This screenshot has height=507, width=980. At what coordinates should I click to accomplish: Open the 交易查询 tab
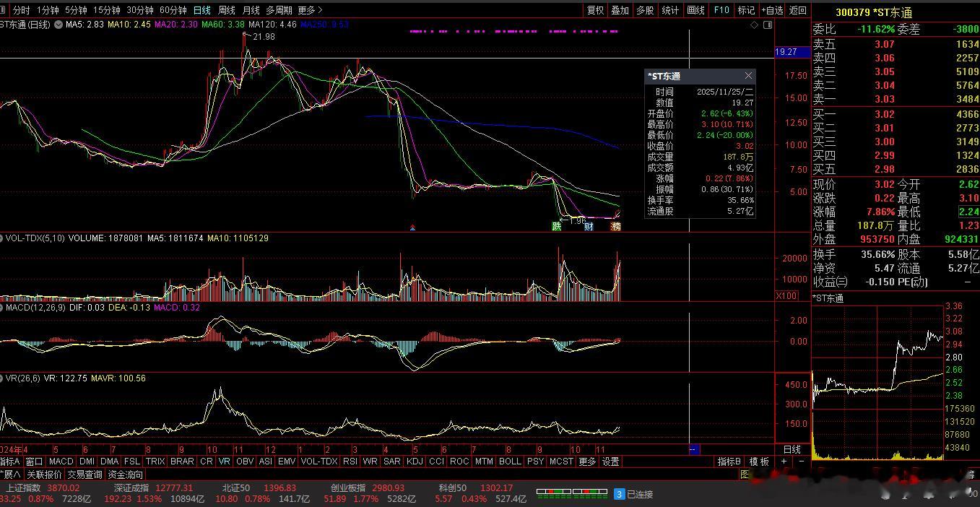coord(84,474)
